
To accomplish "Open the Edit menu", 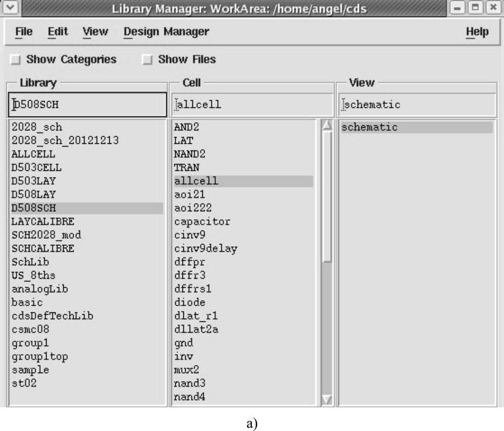I will 57,32.
